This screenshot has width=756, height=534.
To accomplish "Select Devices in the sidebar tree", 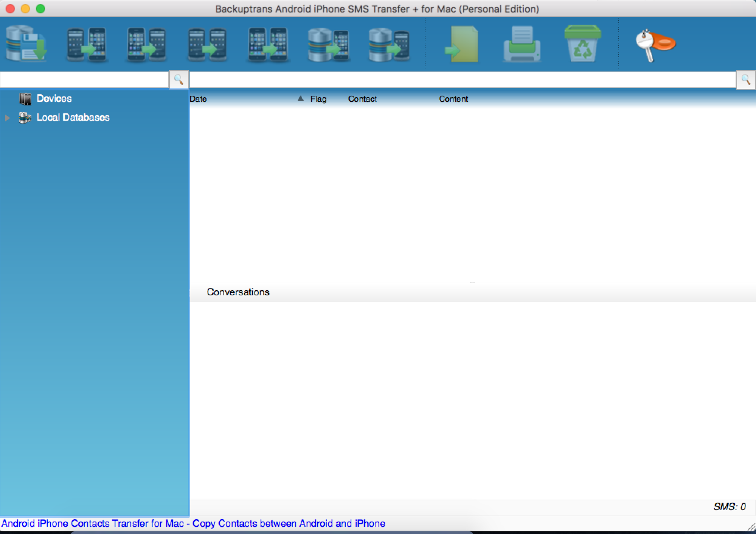I will (x=54, y=98).
